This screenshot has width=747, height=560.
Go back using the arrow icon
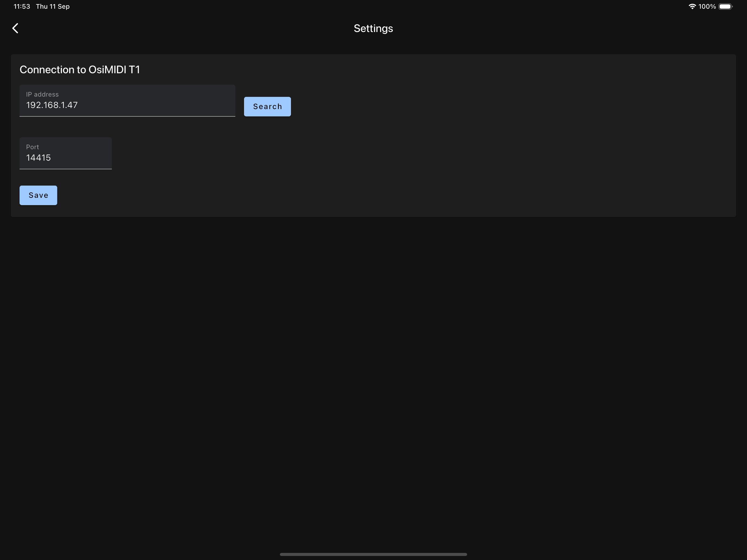15,28
